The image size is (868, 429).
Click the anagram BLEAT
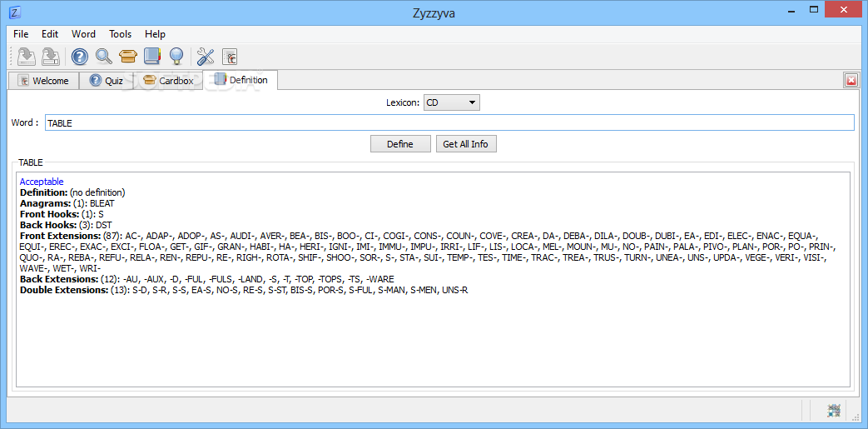point(102,203)
